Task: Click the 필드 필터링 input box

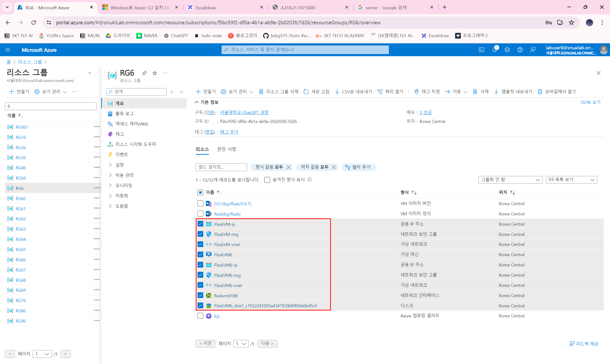Action: coord(221,167)
